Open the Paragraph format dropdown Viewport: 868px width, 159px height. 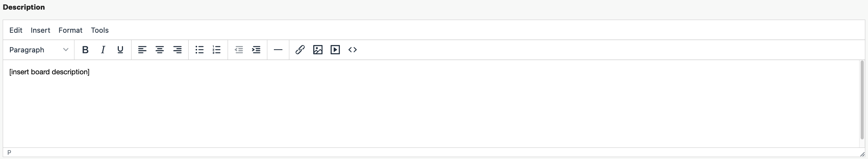click(39, 50)
